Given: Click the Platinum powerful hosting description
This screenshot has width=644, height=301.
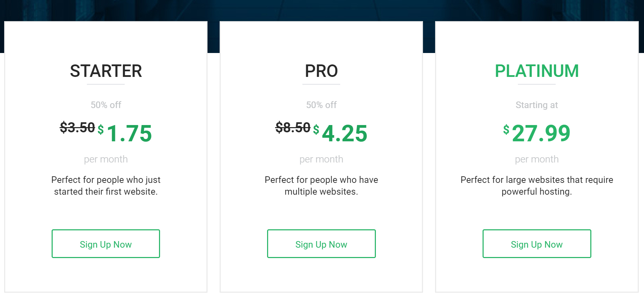Looking at the screenshot, I should pos(537,185).
